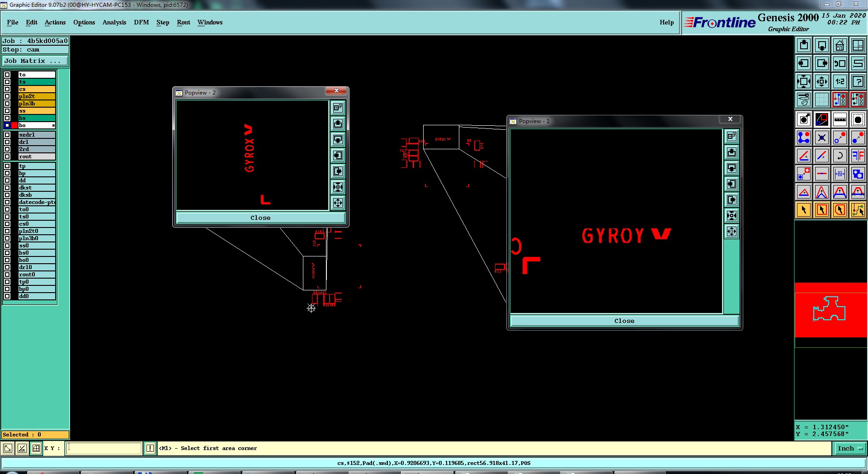This screenshot has width=868, height=474.
Task: Click the zoom out shrink-arrows icon
Action: click(x=822, y=81)
